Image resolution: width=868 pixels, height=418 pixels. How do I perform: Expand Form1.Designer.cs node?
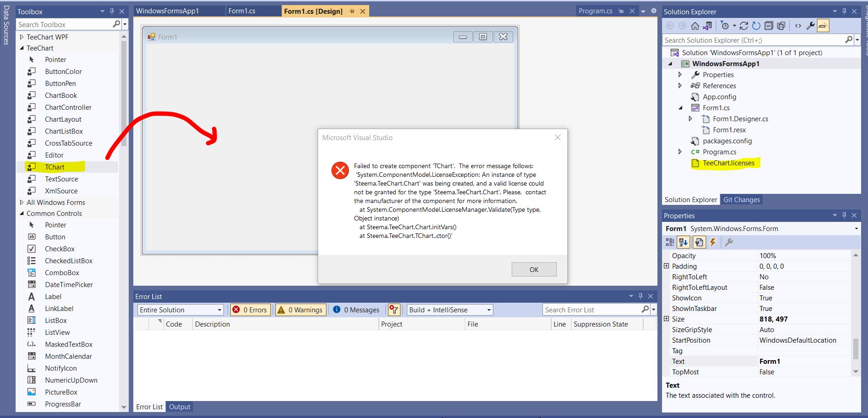click(x=691, y=119)
